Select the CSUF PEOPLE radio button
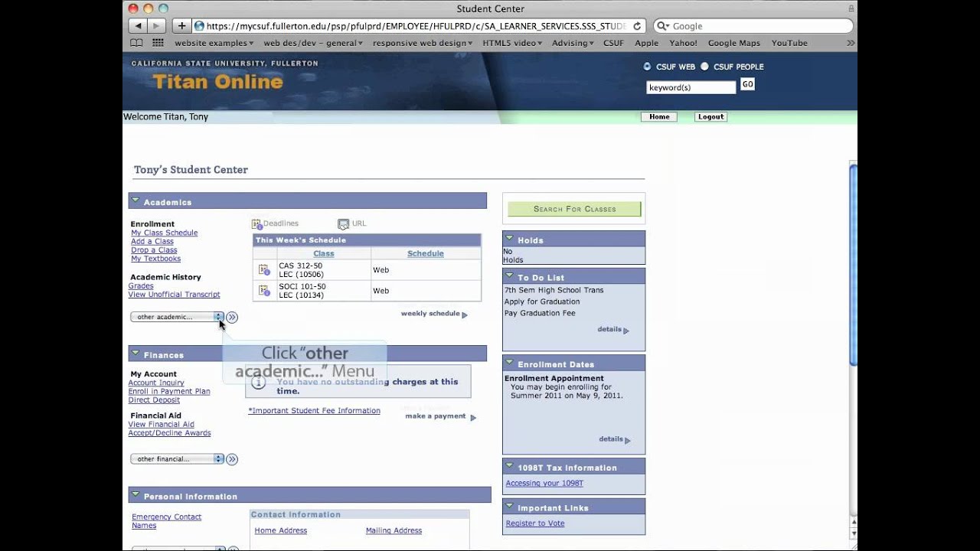 pos(705,67)
